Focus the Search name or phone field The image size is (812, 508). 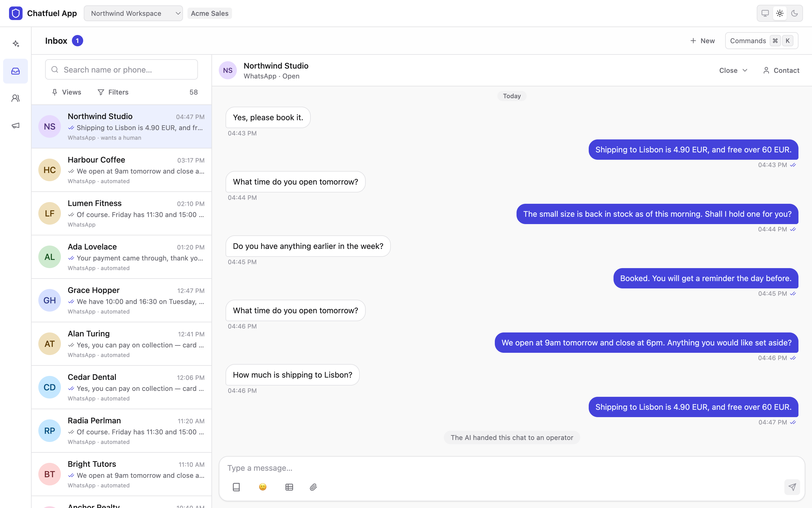pyautogui.click(x=122, y=69)
